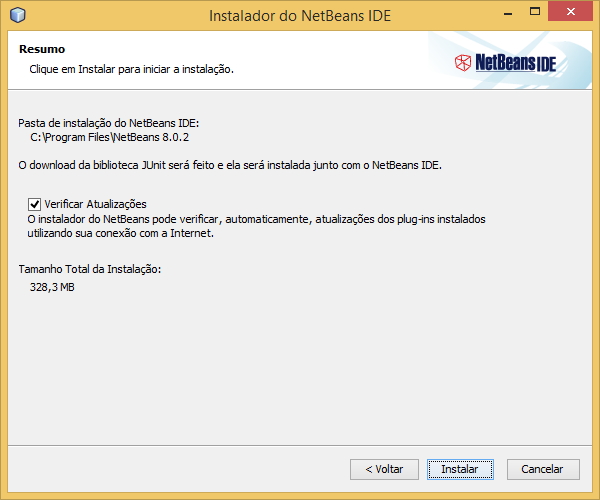Click the NetBeans IDE logo

point(505,63)
